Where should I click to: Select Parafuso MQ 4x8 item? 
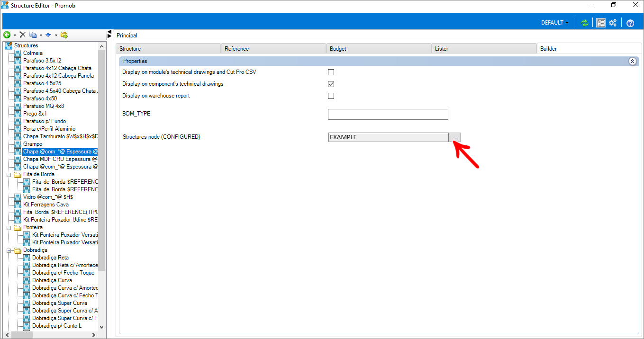tap(44, 106)
